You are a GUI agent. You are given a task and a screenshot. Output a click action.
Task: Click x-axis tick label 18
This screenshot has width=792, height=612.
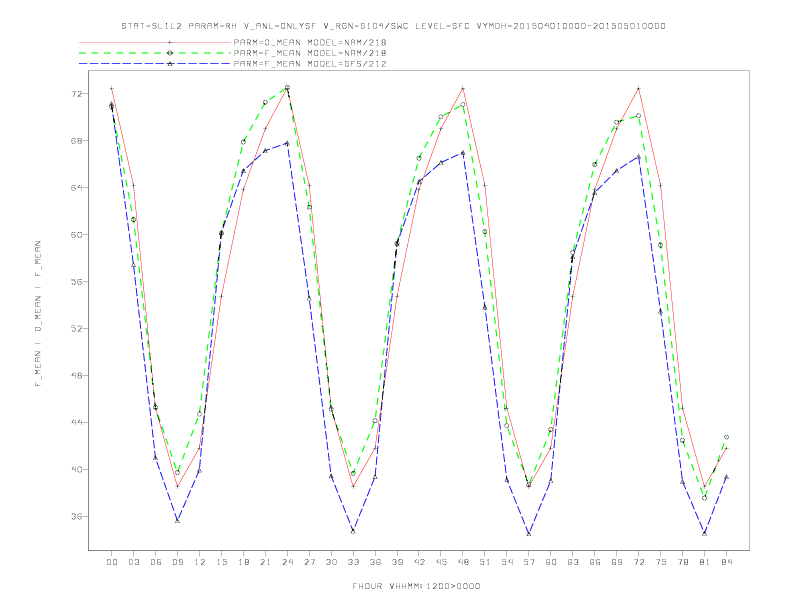click(x=243, y=562)
